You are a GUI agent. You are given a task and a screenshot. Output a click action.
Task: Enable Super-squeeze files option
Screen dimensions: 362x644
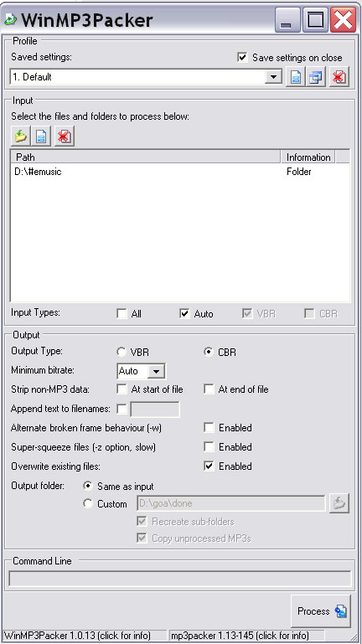pos(209,447)
